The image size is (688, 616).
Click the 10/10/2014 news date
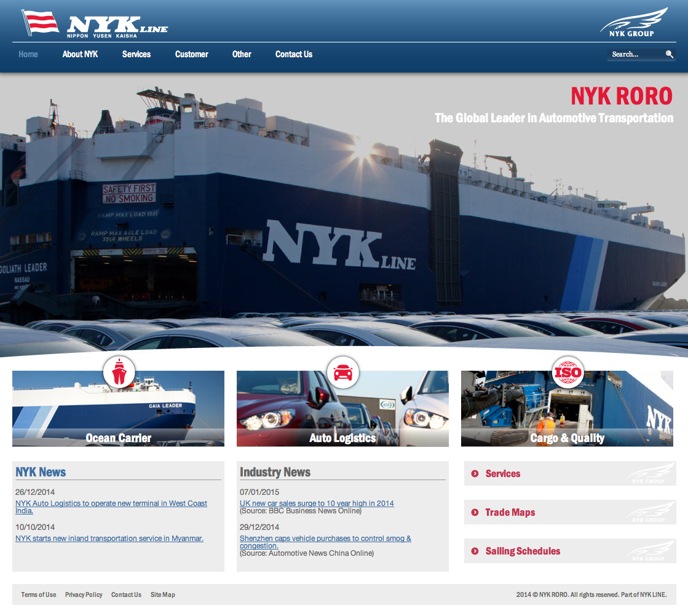35,527
